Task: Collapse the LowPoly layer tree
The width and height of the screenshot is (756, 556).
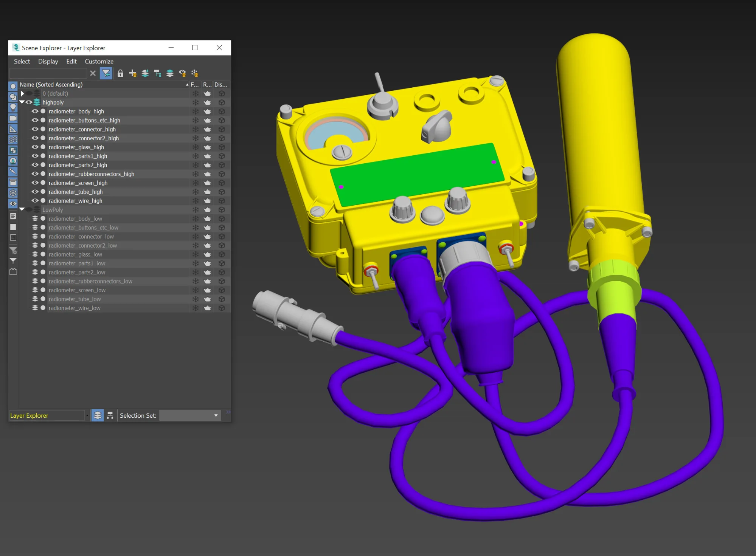Action: (x=22, y=209)
